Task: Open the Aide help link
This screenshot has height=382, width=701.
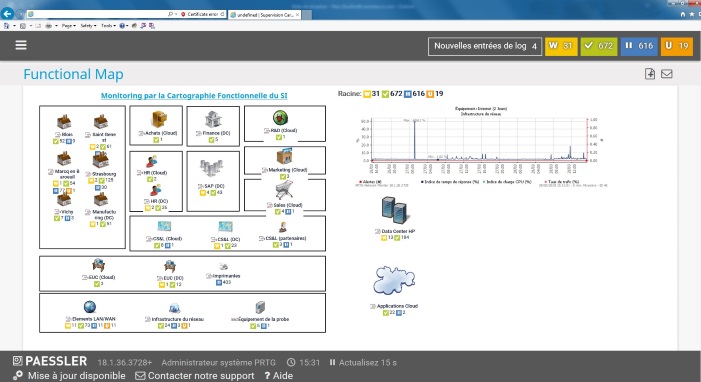Action: (x=279, y=376)
